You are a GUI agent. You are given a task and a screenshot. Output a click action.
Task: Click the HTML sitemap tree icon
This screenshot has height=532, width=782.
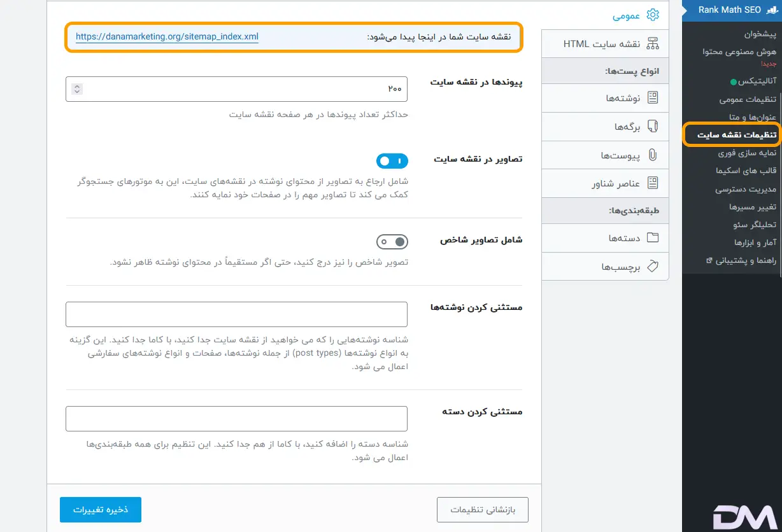click(x=652, y=44)
